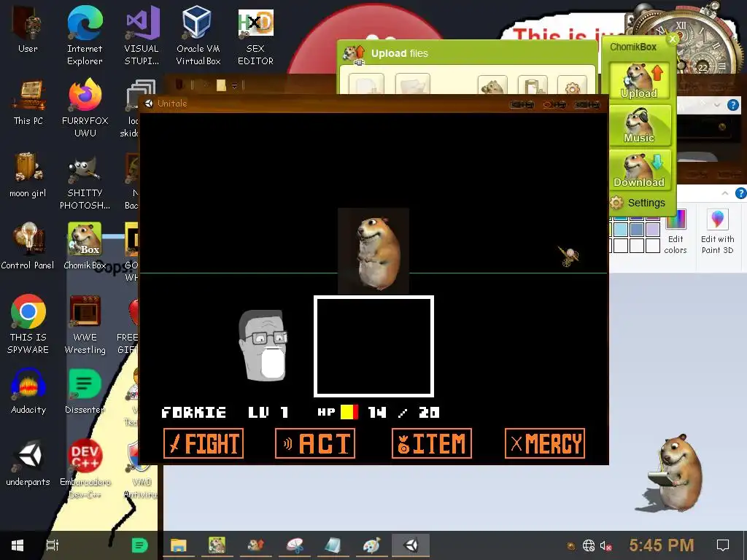This screenshot has height=560, width=747.
Task: Click the hamster enemy sprite in Unitale
Action: point(373,251)
